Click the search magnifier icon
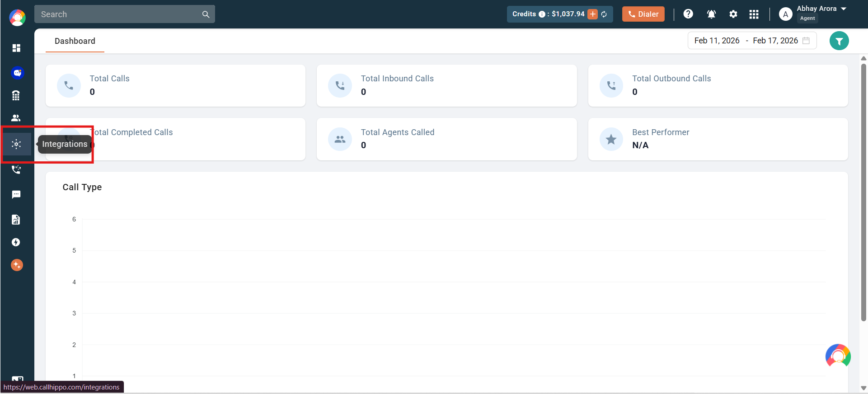The width and height of the screenshot is (868, 394). coord(206,14)
